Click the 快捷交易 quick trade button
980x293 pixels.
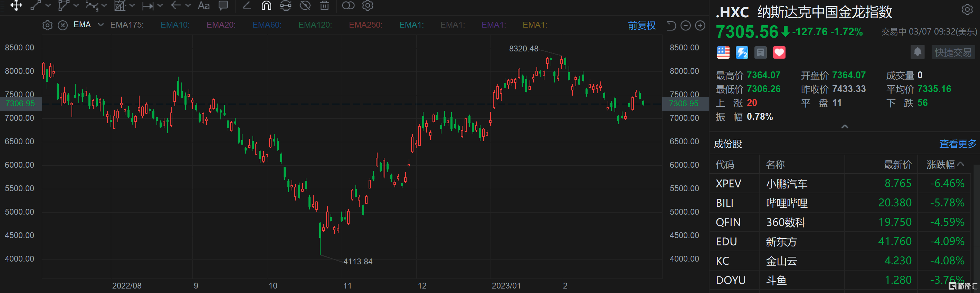click(x=953, y=52)
